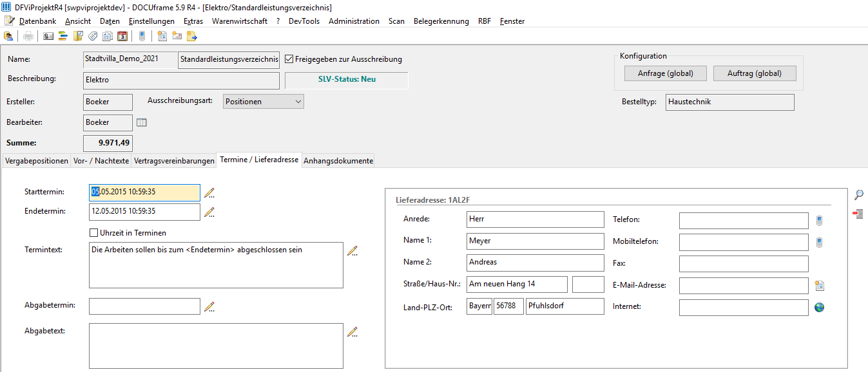The height and width of the screenshot is (372, 868).
Task: Click the Beschreibung field containing Elektro
Action: click(181, 80)
